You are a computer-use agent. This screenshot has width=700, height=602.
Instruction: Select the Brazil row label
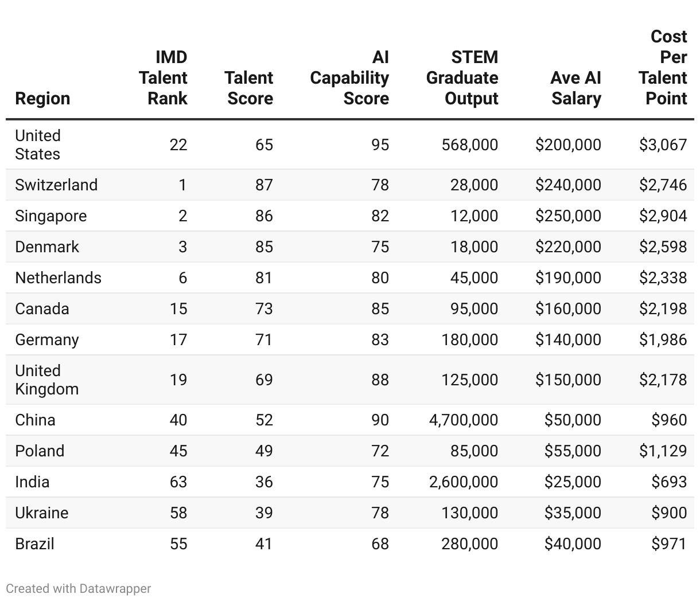[x=34, y=544]
